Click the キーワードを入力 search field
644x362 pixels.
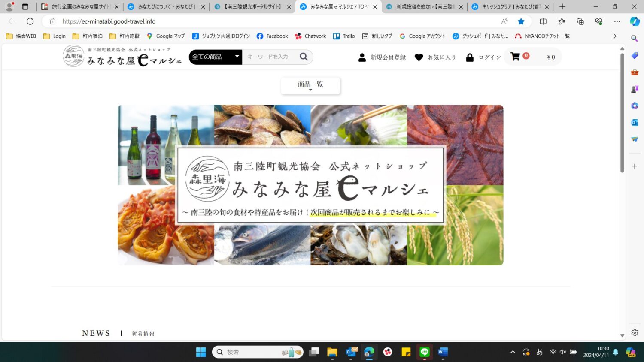click(x=270, y=57)
